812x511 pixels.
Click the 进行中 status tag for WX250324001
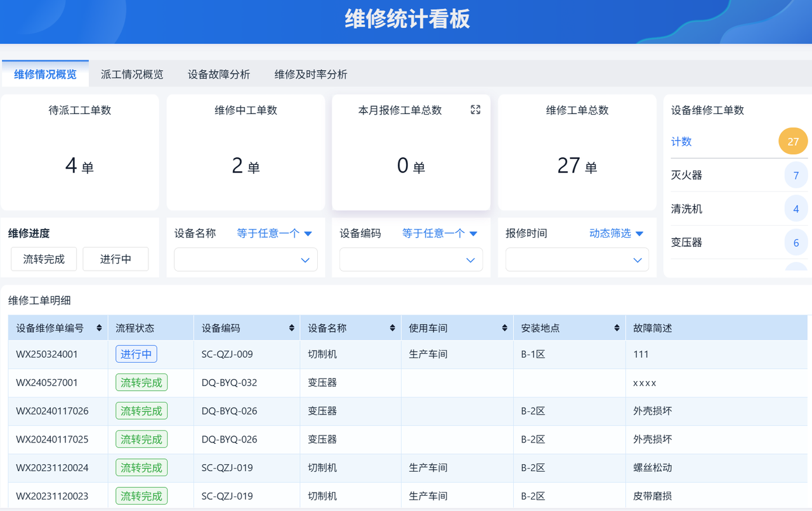click(136, 354)
